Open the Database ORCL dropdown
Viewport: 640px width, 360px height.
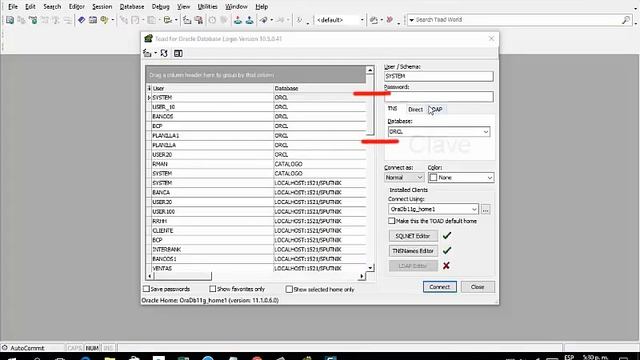[486, 132]
